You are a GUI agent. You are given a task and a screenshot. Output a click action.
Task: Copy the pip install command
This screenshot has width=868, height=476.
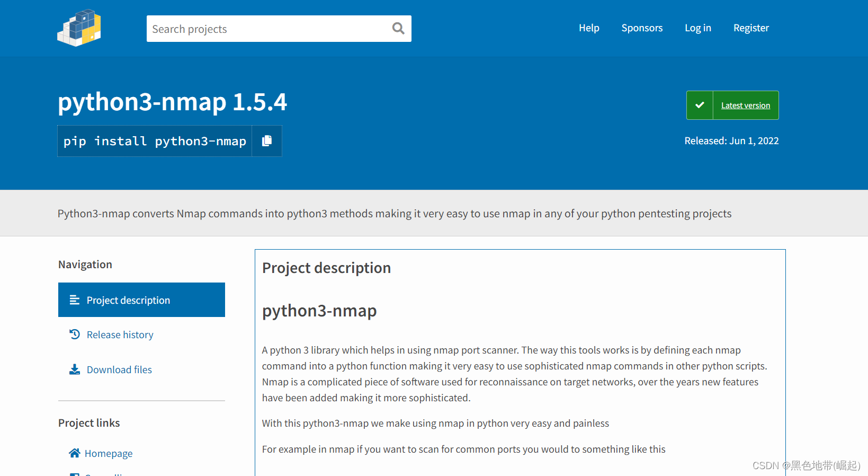click(267, 141)
